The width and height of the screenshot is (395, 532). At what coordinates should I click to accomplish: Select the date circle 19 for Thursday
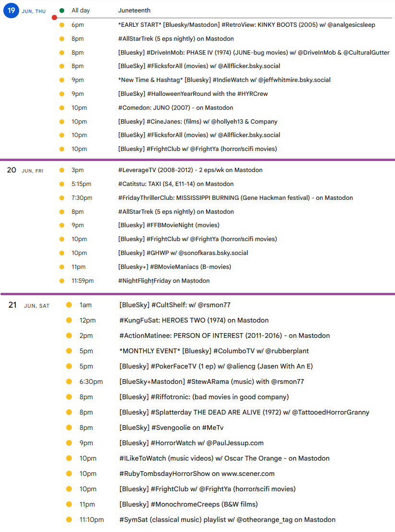(x=11, y=11)
